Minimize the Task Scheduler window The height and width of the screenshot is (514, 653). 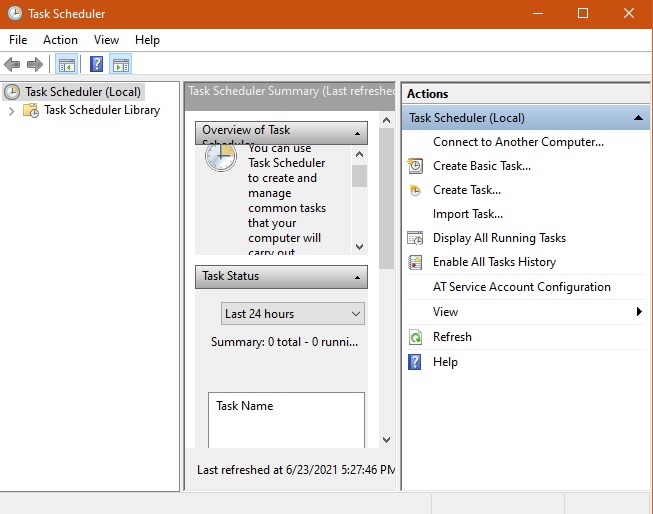click(x=538, y=13)
